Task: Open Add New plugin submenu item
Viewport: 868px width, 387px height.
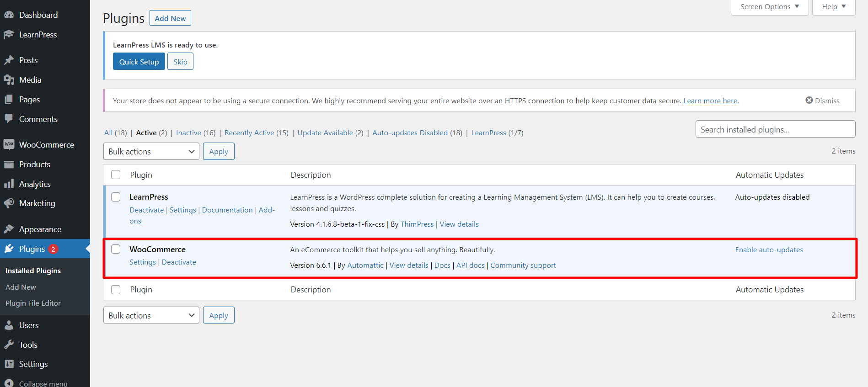Action: tap(21, 287)
